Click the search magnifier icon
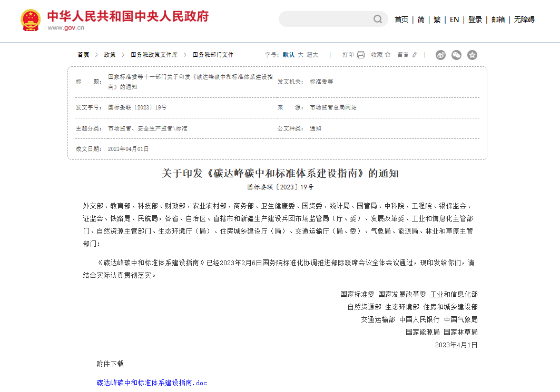The height and width of the screenshot is (392, 560). coord(378,19)
